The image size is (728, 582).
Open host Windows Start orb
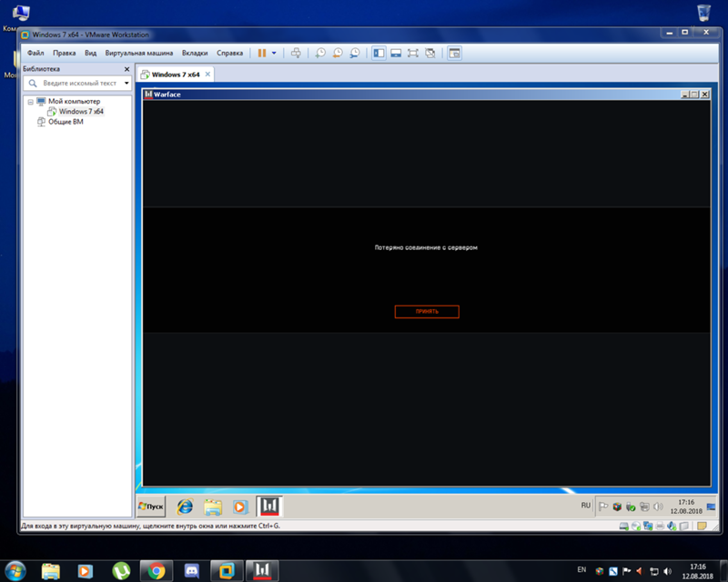(x=15, y=571)
